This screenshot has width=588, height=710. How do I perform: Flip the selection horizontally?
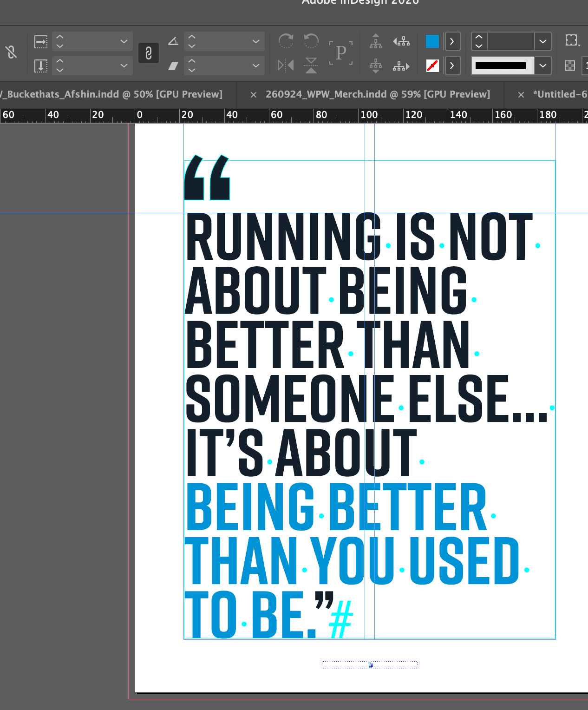click(x=286, y=66)
